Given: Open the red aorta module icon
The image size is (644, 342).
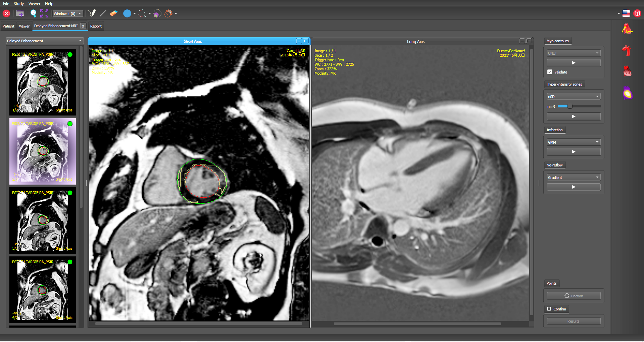Looking at the screenshot, I should click(x=627, y=50).
